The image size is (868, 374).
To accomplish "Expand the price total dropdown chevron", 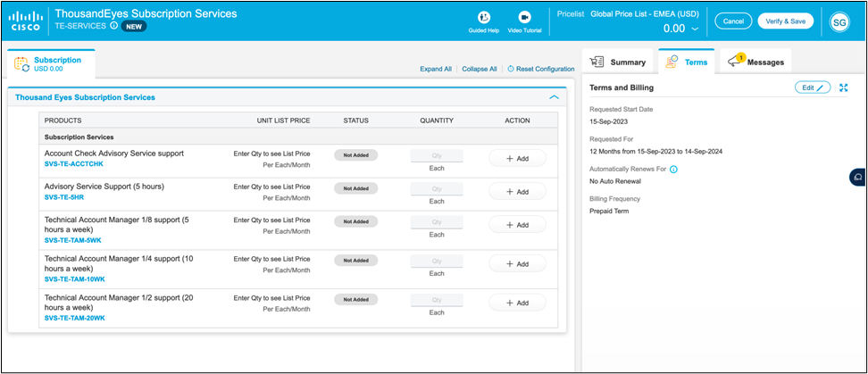I will tap(696, 29).
